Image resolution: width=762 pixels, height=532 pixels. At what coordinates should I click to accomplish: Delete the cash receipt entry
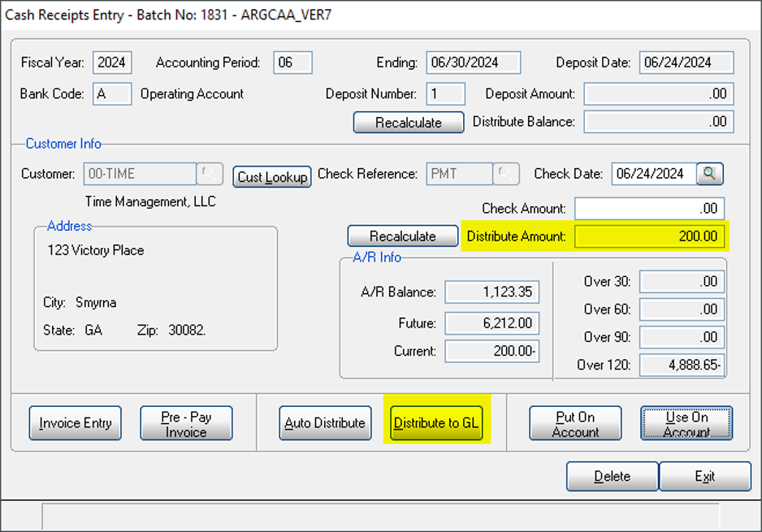coord(613,476)
